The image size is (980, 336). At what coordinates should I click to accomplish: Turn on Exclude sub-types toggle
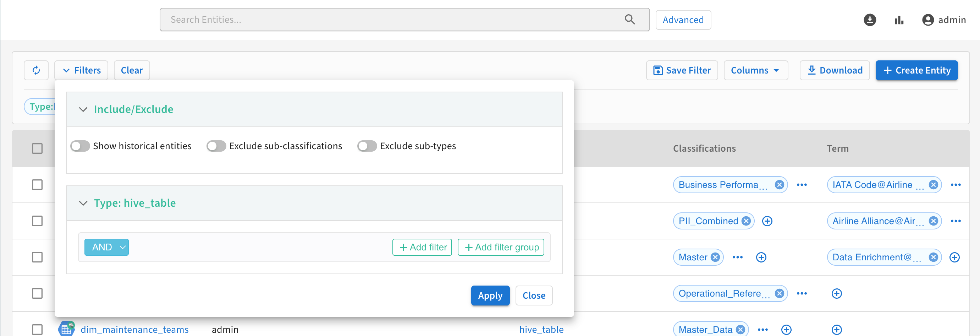367,146
